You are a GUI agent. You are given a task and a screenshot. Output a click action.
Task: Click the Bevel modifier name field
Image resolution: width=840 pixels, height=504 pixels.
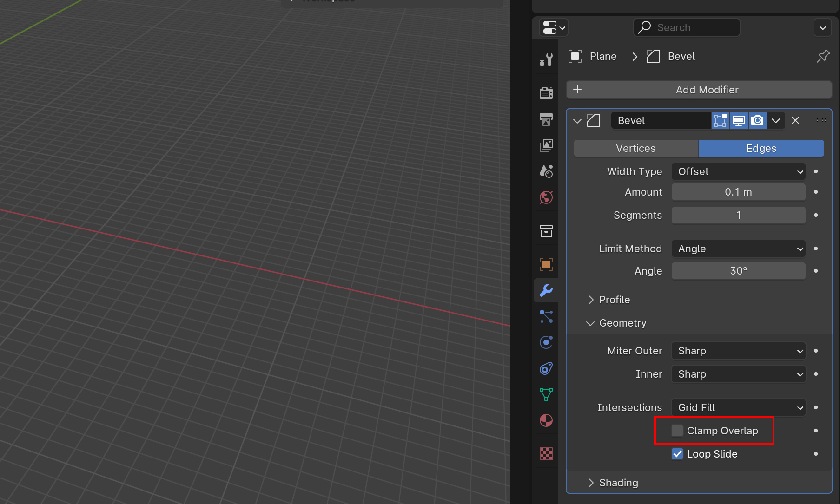coord(661,120)
